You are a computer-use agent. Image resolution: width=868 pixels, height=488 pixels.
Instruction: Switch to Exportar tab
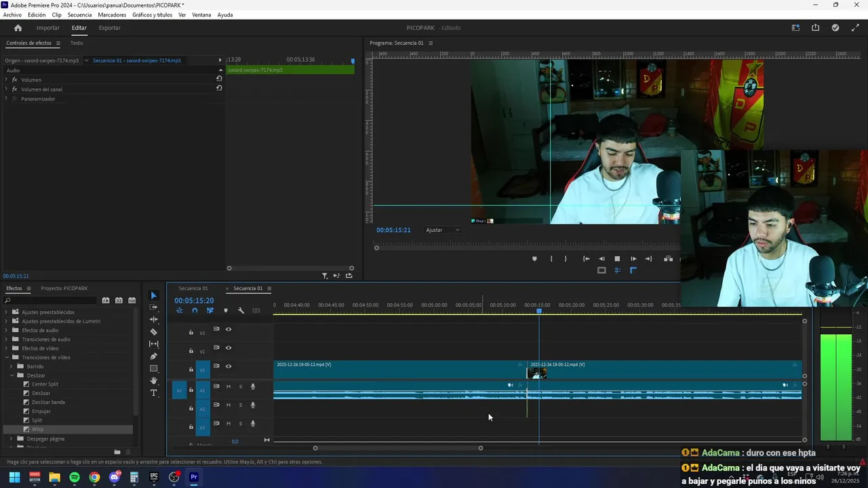coord(109,28)
